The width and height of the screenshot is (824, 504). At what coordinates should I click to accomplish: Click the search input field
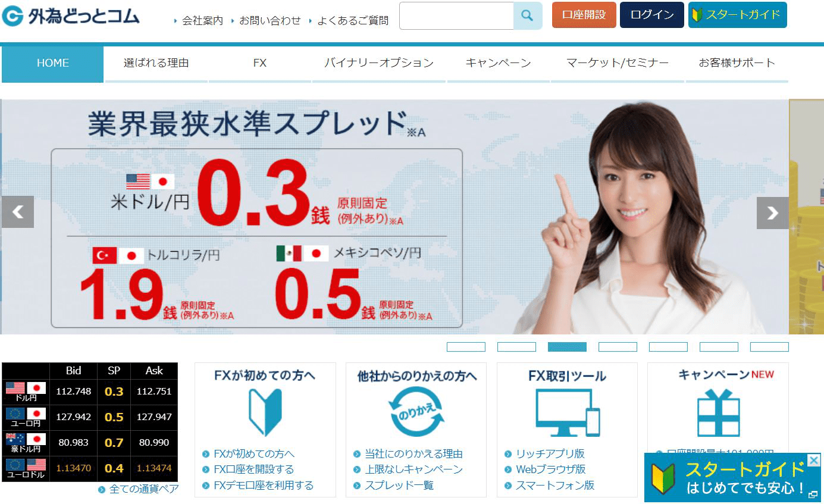tap(456, 15)
